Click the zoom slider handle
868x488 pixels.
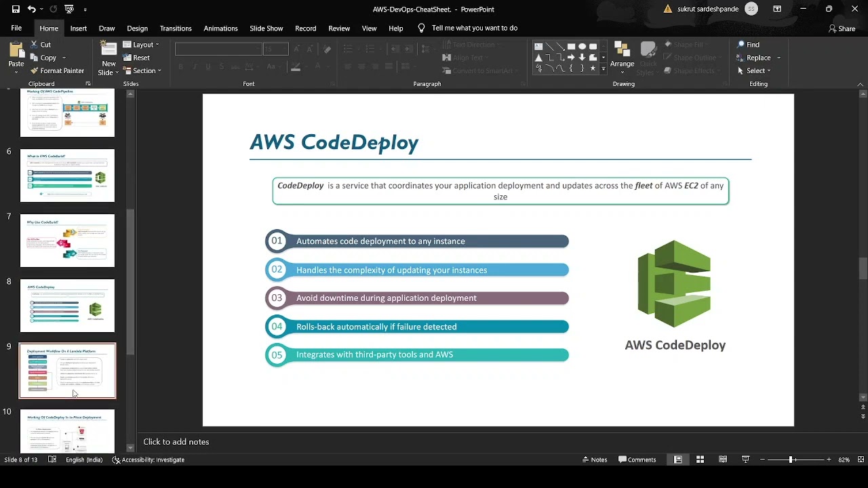point(791,460)
